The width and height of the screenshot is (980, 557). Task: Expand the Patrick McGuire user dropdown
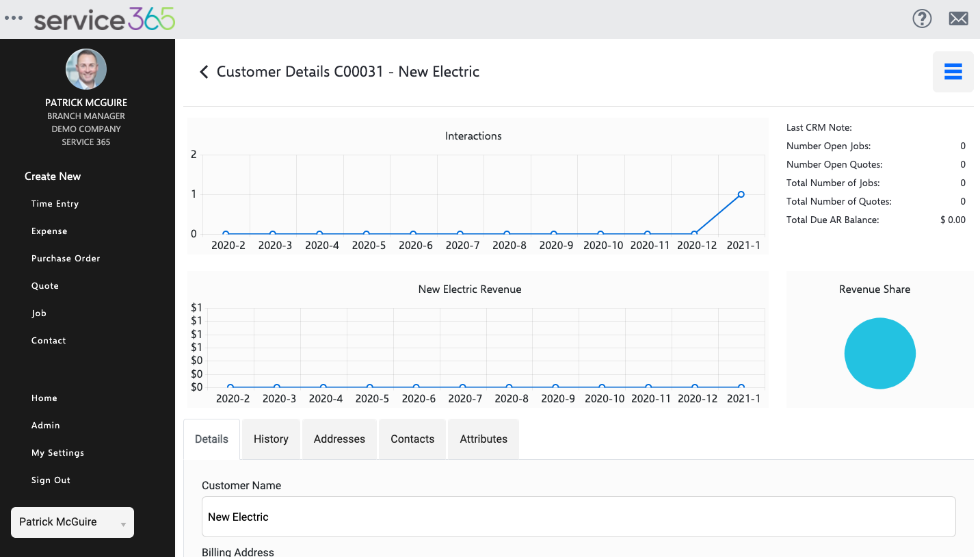(72, 522)
